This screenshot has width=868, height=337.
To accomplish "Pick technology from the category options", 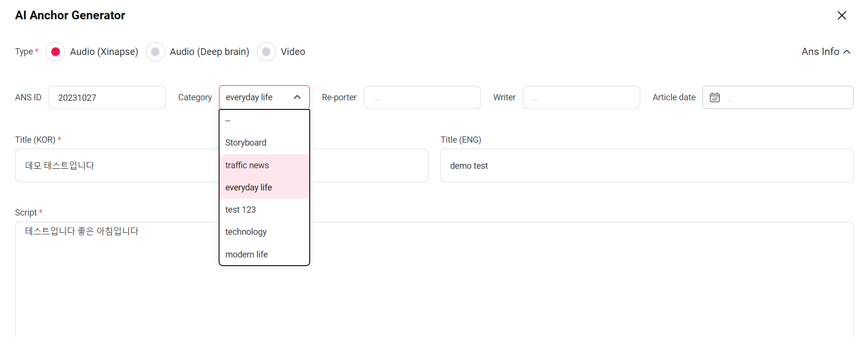I will point(246,232).
